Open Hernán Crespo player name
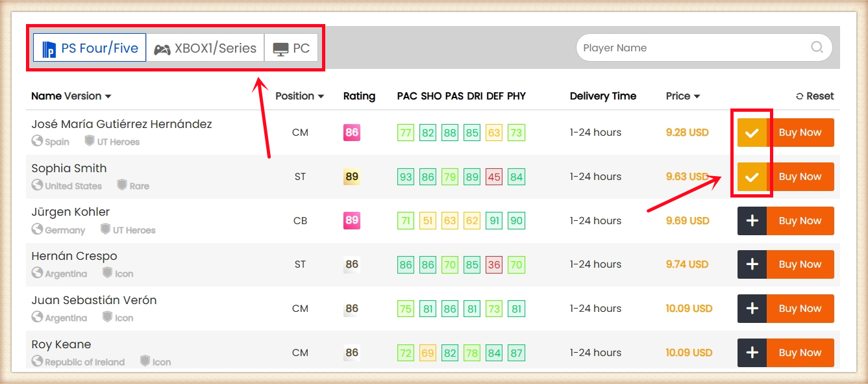Image resolution: width=868 pixels, height=384 pixels. tap(74, 256)
